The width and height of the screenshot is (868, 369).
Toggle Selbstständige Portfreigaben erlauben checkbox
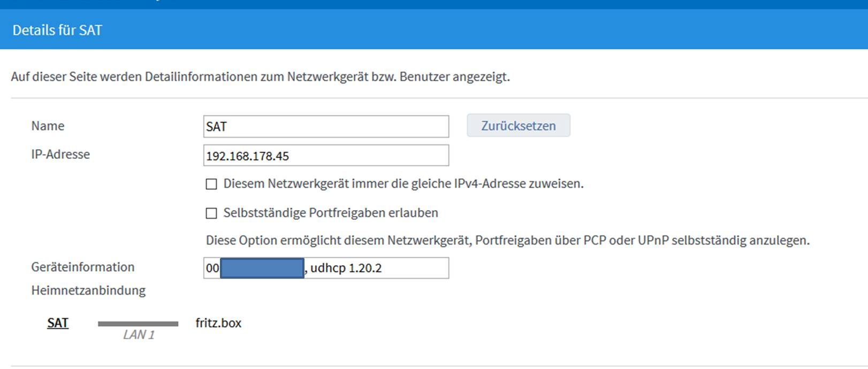211,213
